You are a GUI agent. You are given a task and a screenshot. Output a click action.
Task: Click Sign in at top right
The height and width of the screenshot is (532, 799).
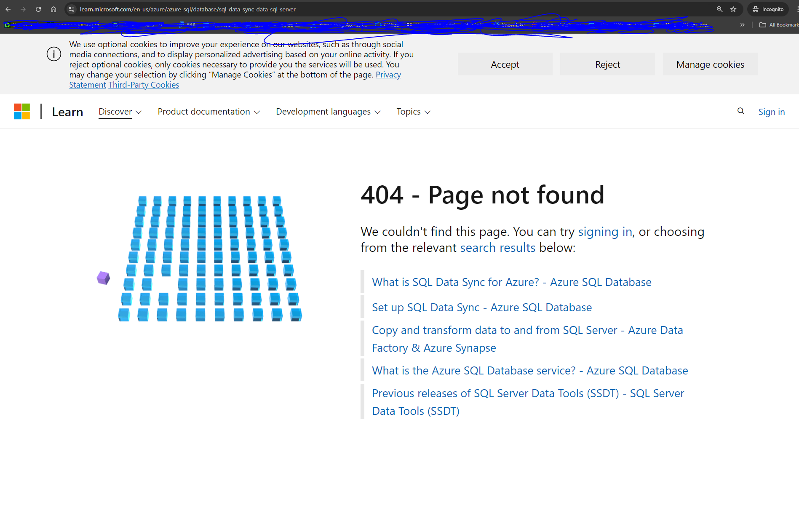tap(772, 112)
